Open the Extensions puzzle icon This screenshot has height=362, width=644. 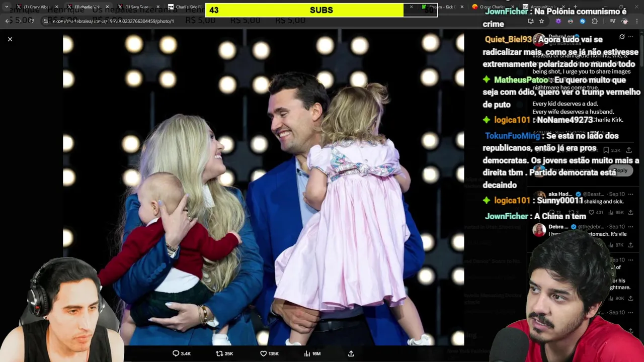coord(595,21)
